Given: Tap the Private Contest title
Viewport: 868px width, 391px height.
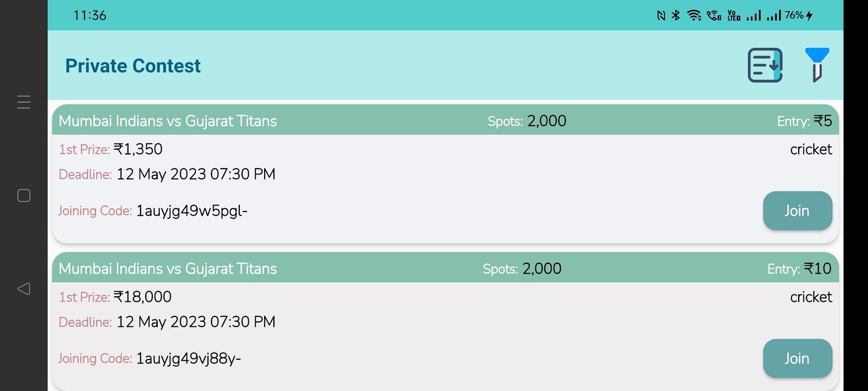Looking at the screenshot, I should click(x=133, y=66).
